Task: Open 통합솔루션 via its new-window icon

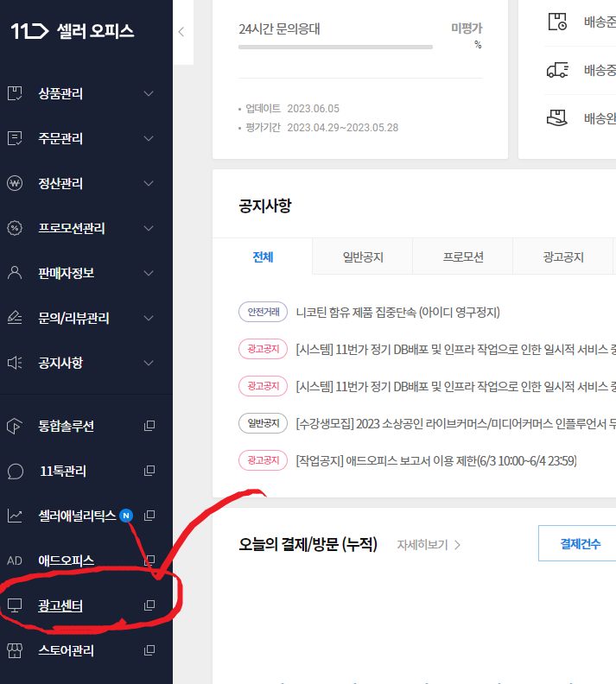Action: tap(149, 426)
